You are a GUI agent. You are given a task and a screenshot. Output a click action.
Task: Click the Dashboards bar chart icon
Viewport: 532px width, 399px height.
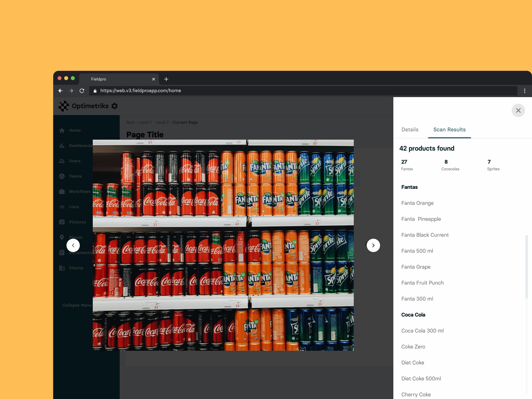click(x=62, y=146)
